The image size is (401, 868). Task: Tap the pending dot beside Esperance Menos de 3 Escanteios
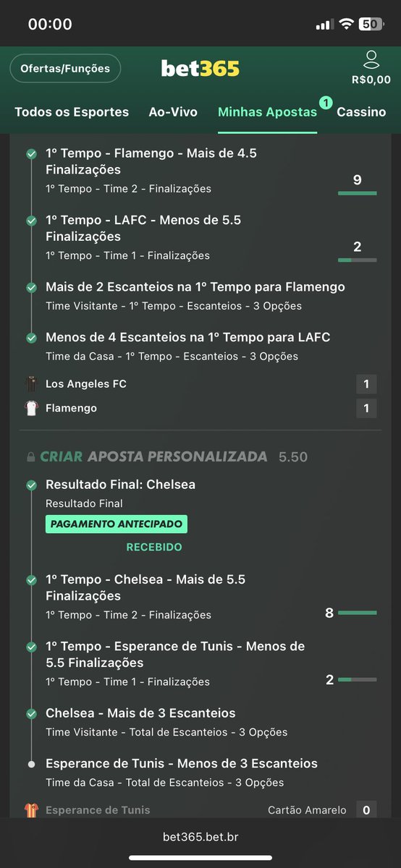(31, 764)
